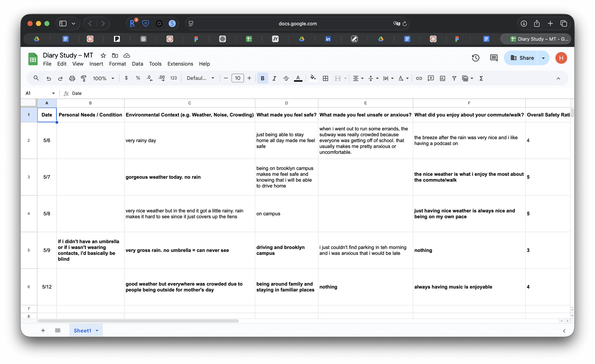Click the add new sheet button

click(43, 331)
